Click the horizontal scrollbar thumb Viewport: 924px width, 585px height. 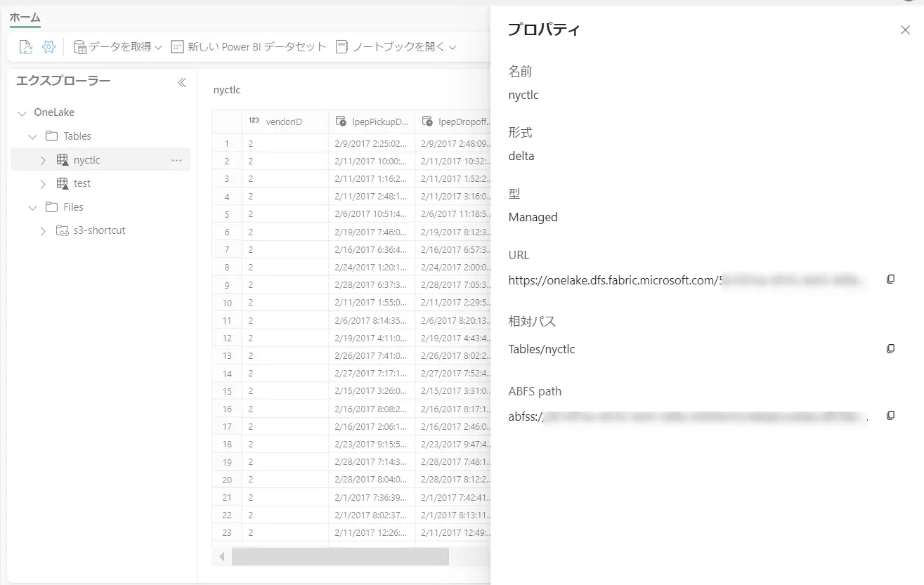pos(340,556)
